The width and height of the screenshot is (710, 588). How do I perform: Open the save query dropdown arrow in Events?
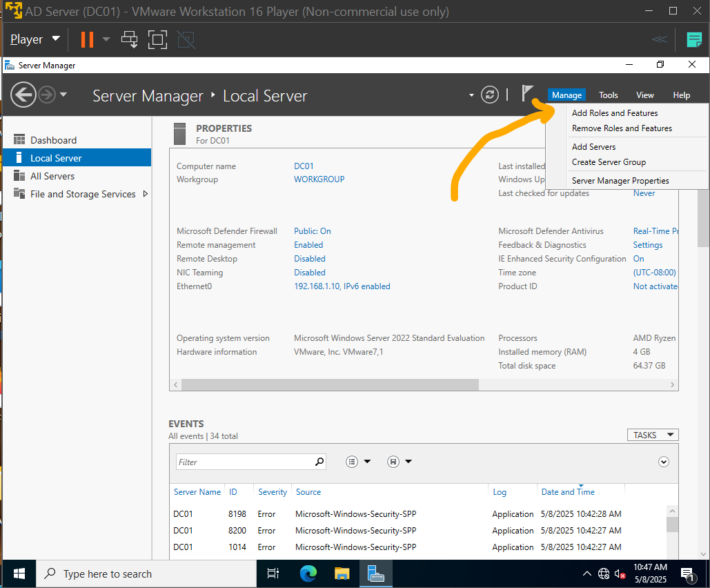[x=408, y=462]
